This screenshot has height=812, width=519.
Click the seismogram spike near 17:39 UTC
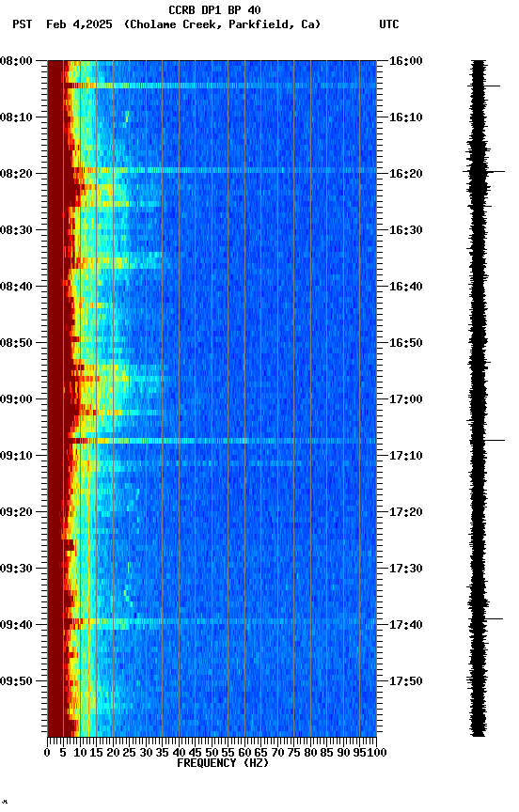(486, 618)
